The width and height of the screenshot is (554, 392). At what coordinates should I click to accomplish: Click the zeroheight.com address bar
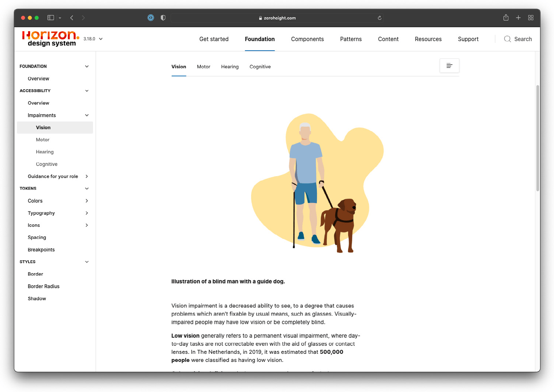pyautogui.click(x=277, y=18)
